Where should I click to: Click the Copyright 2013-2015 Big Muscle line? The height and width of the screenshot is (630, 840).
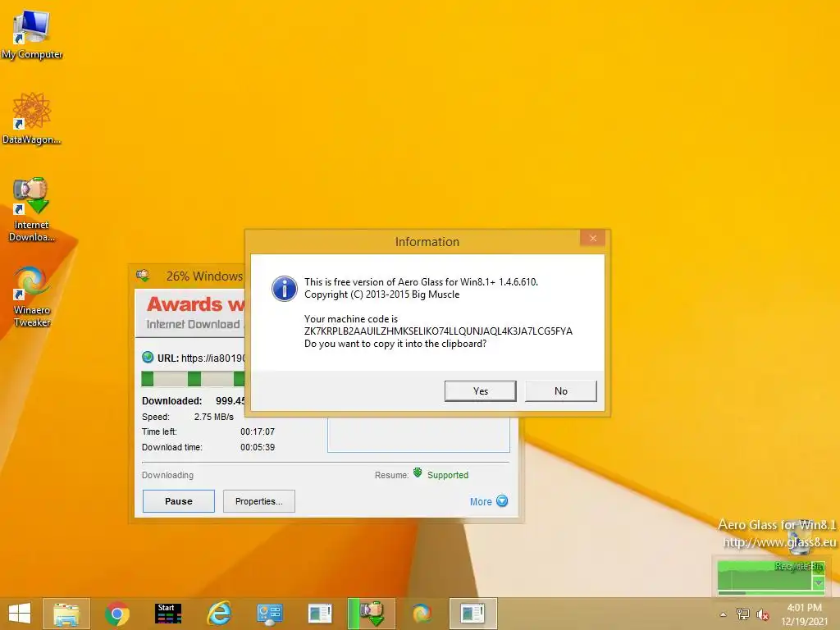tap(382, 294)
